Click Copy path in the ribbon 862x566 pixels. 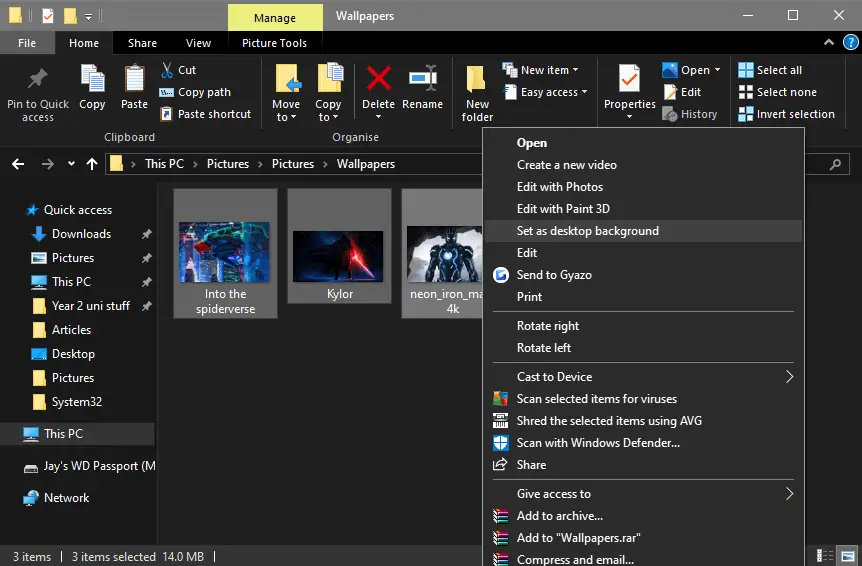click(x=195, y=92)
